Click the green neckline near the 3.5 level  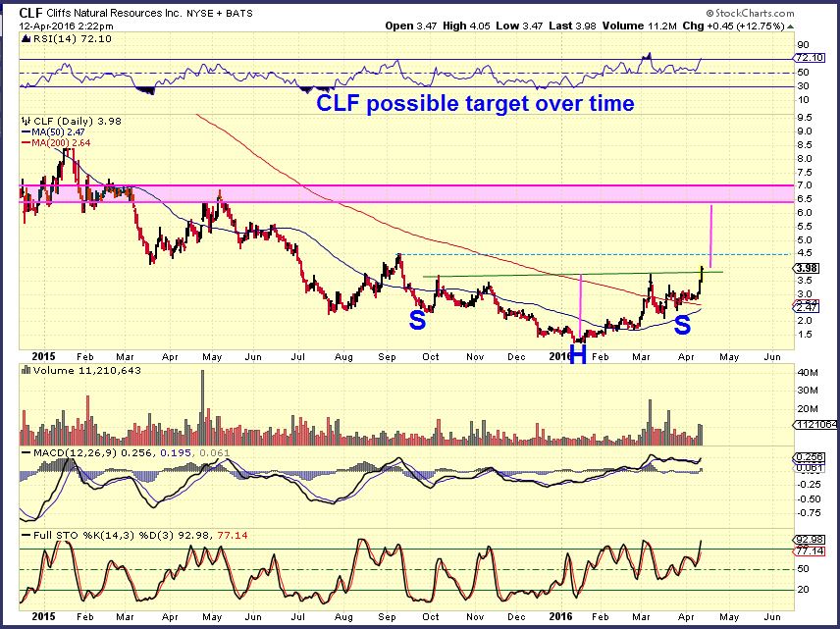[x=573, y=275]
